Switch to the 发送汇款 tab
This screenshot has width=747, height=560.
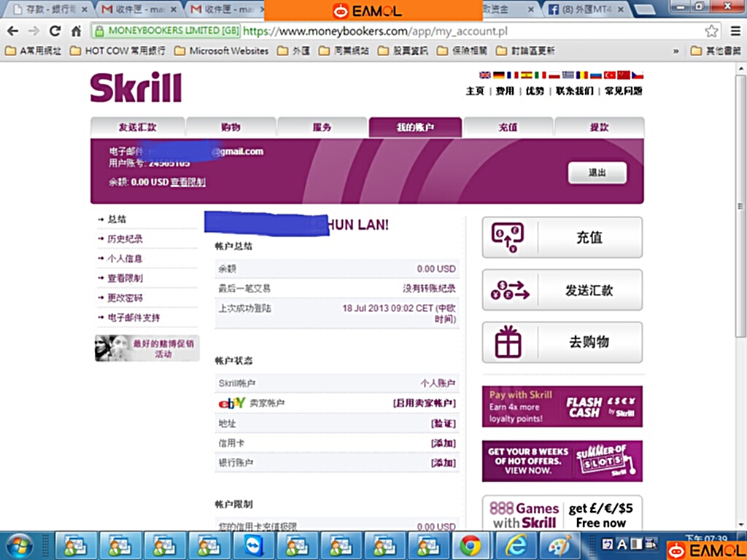138,127
